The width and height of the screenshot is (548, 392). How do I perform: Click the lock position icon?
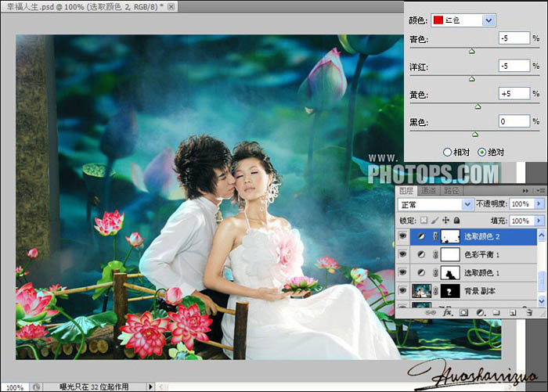pyautogui.click(x=446, y=221)
